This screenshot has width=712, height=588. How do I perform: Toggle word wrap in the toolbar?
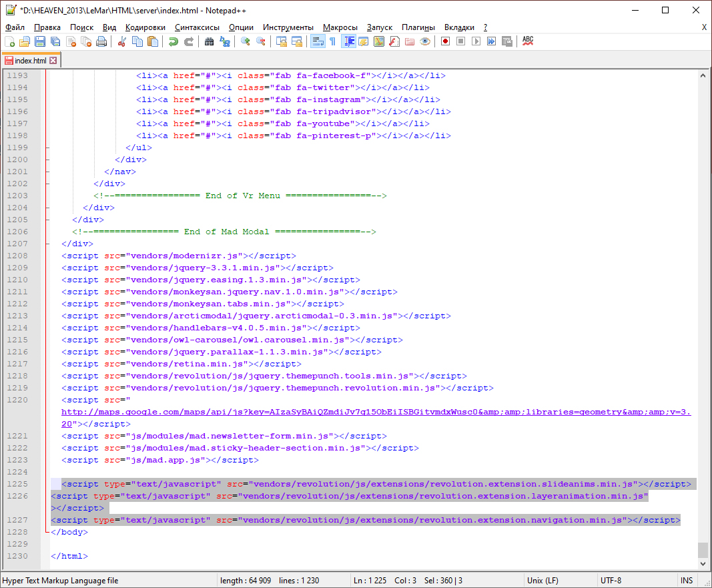click(318, 41)
